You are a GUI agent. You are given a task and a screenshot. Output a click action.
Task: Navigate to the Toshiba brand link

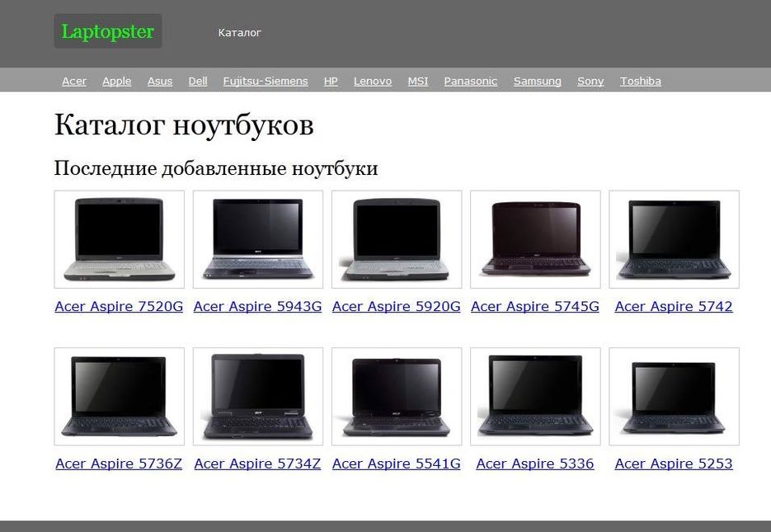point(640,81)
